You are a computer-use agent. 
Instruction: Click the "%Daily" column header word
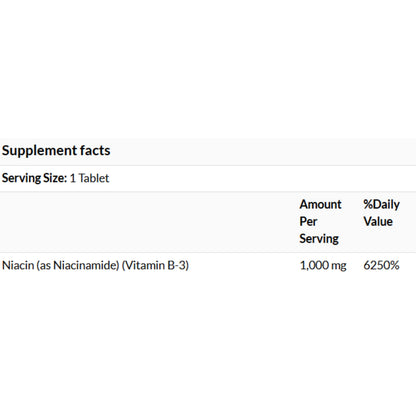(x=381, y=205)
